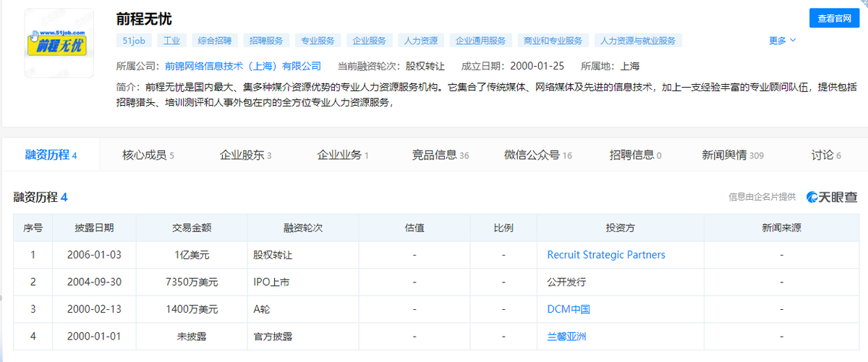Open the 竞品信息 tab

[441, 155]
